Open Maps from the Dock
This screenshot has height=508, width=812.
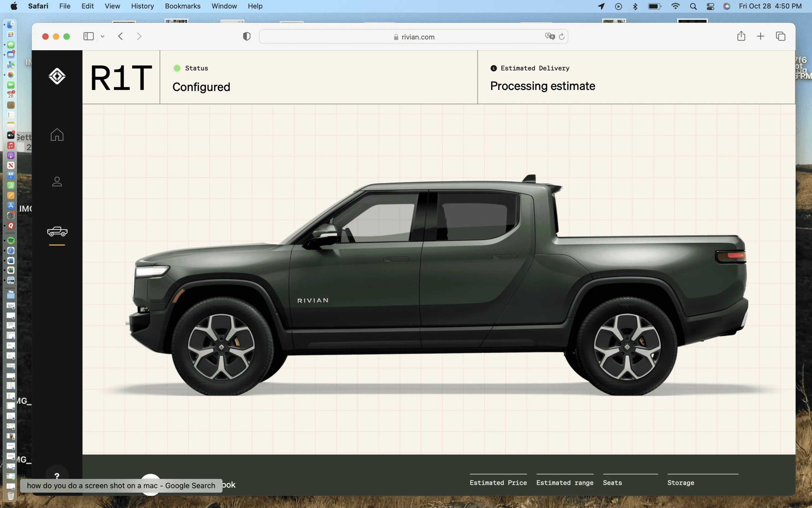11,64
